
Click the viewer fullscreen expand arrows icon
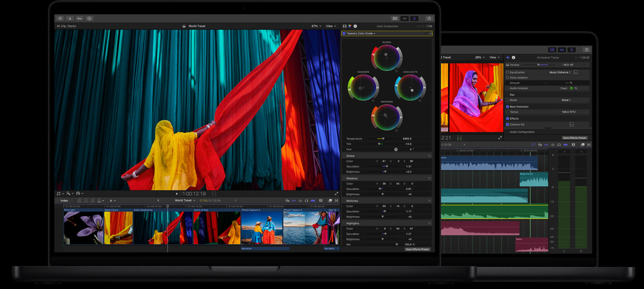click(337, 194)
